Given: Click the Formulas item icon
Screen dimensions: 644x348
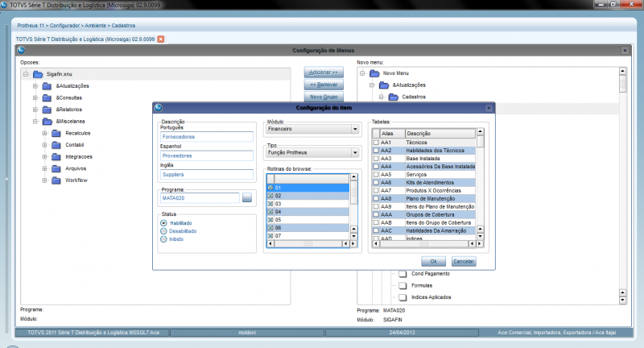Looking at the screenshot, I should pos(403,285).
